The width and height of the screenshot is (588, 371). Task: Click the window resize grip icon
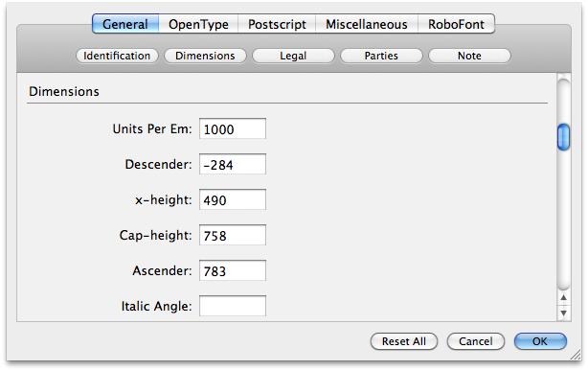576,355
